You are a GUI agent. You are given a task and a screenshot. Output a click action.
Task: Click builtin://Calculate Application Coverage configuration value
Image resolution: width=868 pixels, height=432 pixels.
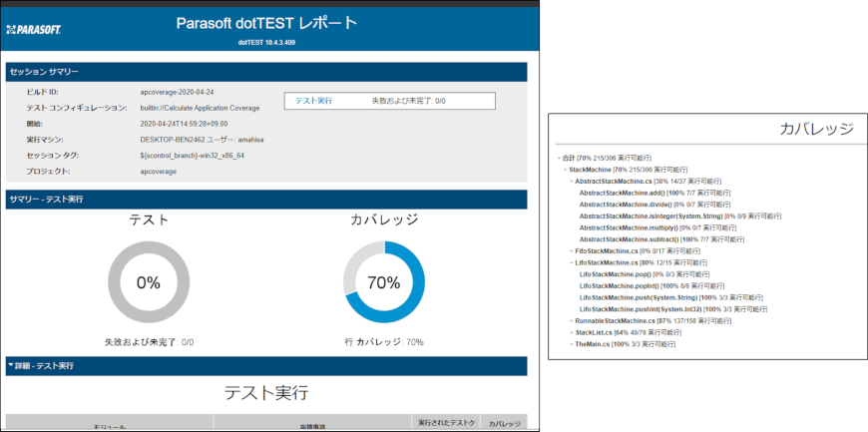pos(200,108)
